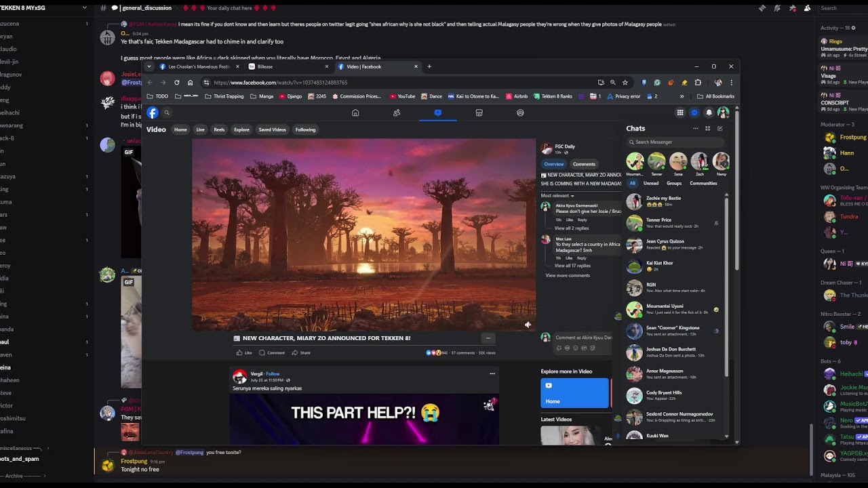Reload the page in Chrome
The image size is (868, 488).
(x=177, y=83)
